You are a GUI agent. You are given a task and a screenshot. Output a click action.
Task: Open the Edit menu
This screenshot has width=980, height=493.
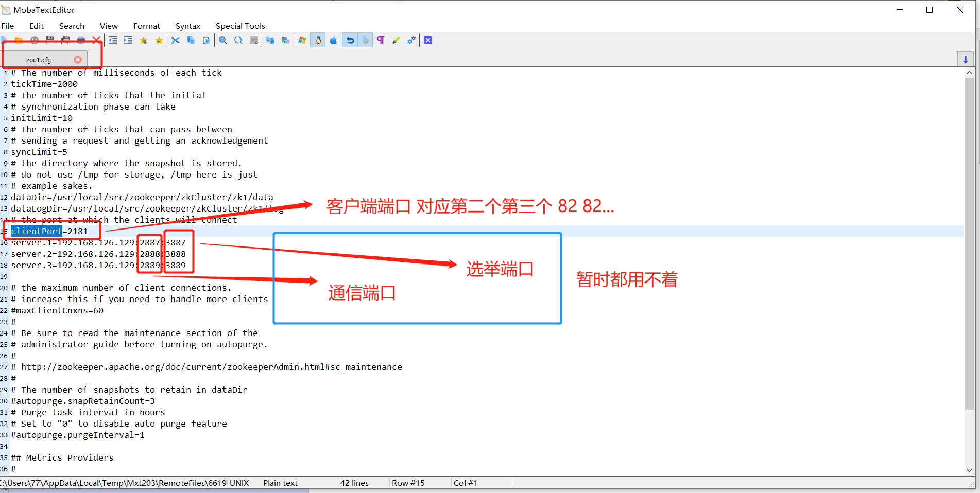tap(37, 26)
